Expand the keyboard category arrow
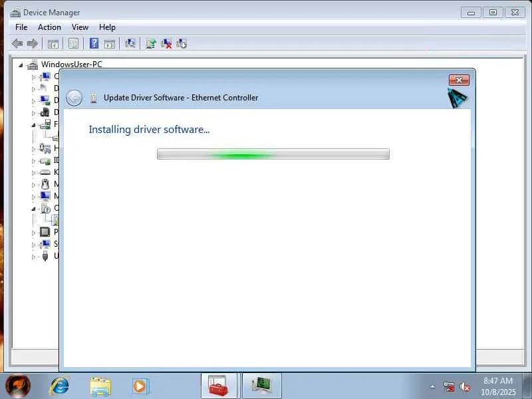 point(33,173)
